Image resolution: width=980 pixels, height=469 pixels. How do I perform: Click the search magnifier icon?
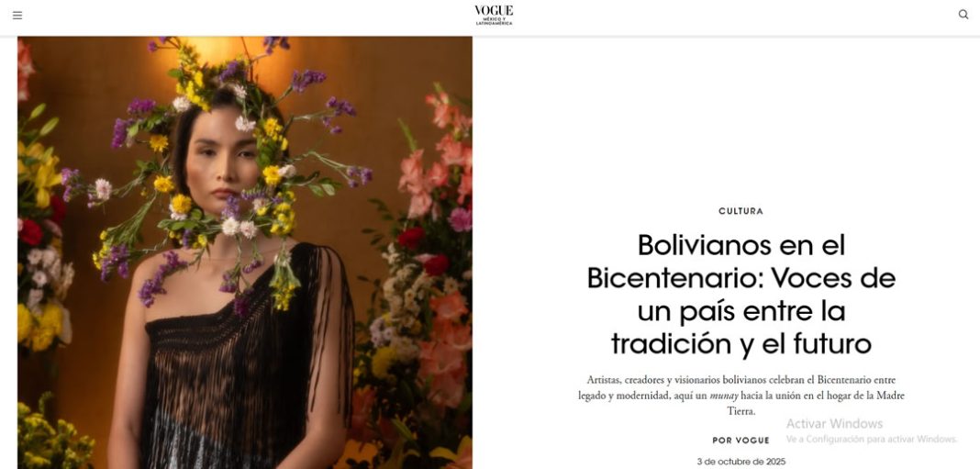tap(963, 15)
